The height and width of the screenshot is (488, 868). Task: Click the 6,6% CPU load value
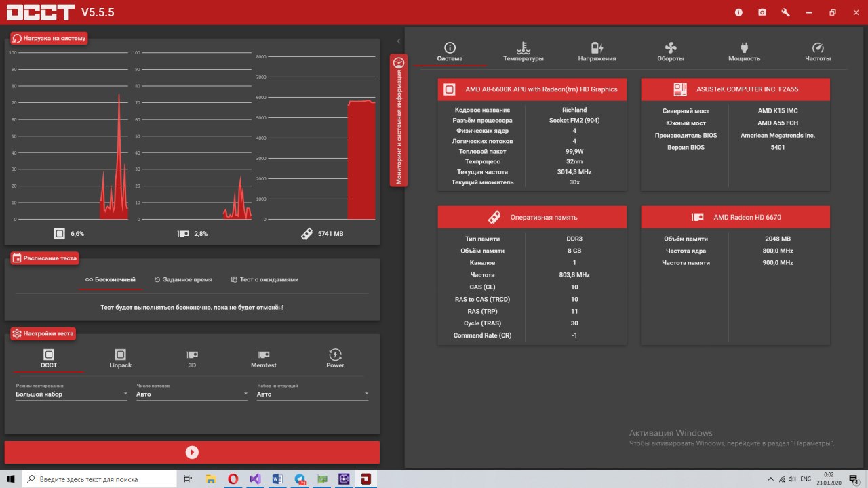(77, 233)
